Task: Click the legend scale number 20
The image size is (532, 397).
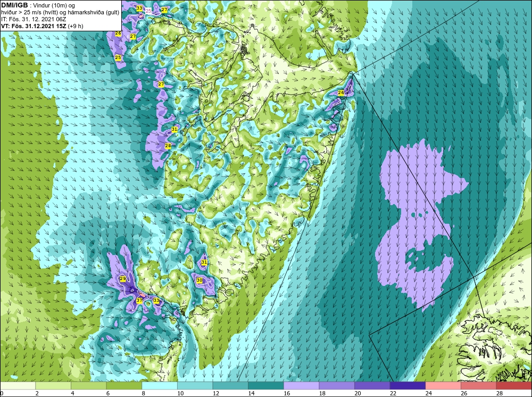Action: click(x=358, y=393)
